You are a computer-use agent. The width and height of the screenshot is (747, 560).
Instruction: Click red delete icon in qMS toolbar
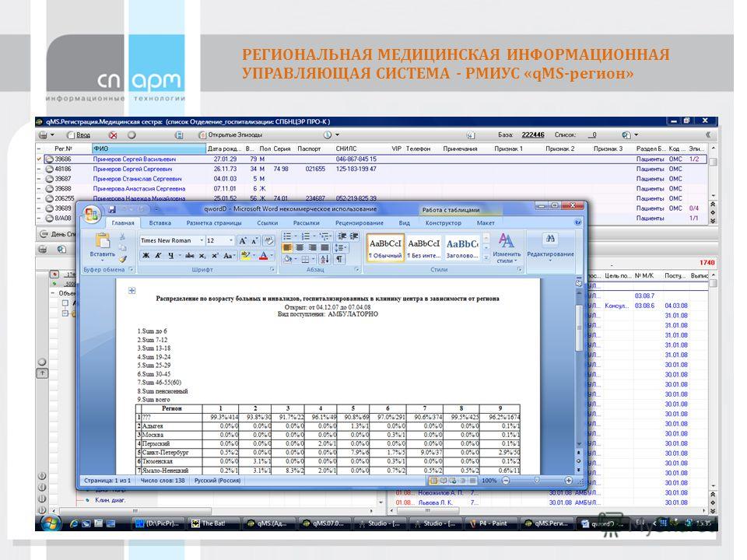click(x=113, y=135)
